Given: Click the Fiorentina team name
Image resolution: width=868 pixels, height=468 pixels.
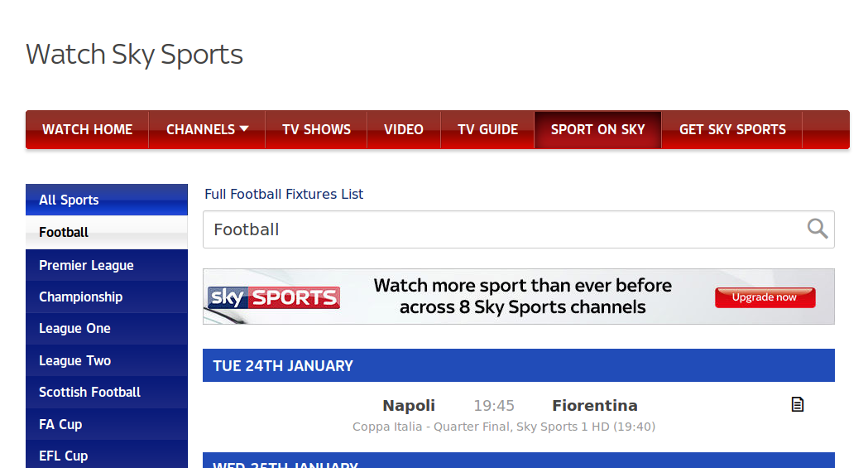Looking at the screenshot, I should [595, 405].
